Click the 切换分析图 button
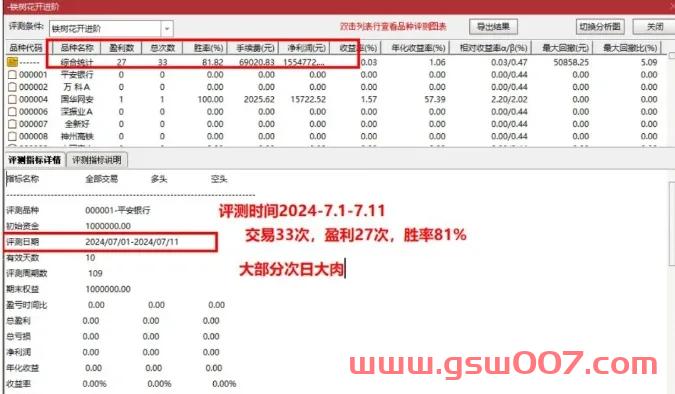Viewport: 675px width, 394px height. [600, 27]
